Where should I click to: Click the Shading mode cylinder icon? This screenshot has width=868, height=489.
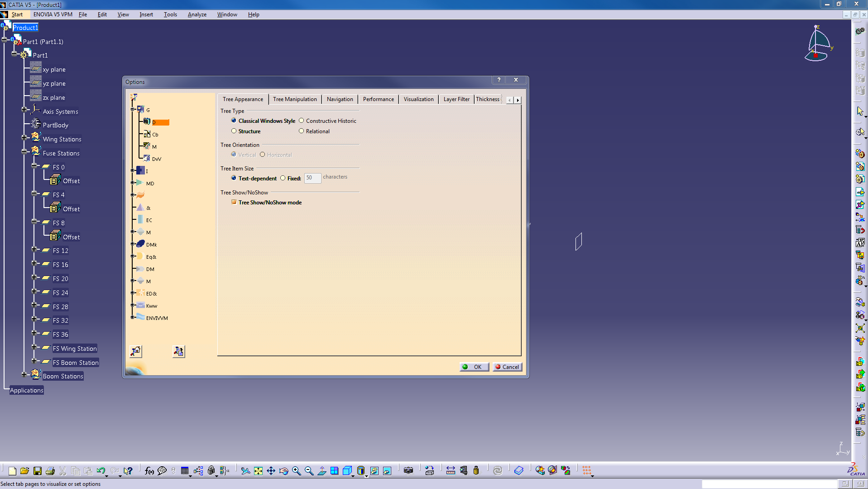pos(360,471)
